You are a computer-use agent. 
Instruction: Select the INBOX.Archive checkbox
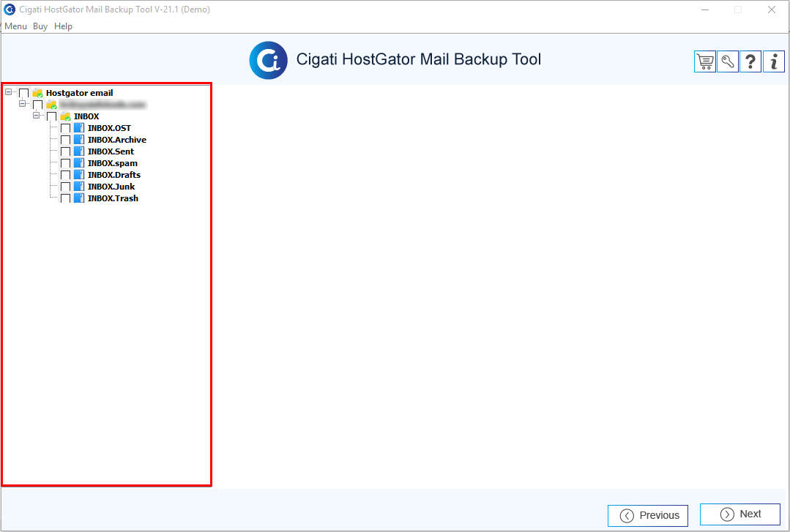pyautogui.click(x=65, y=140)
